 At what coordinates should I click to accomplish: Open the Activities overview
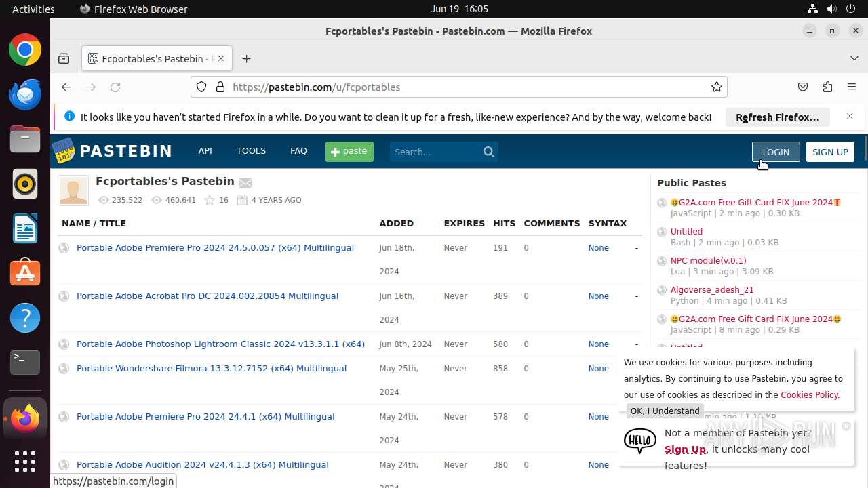point(33,9)
